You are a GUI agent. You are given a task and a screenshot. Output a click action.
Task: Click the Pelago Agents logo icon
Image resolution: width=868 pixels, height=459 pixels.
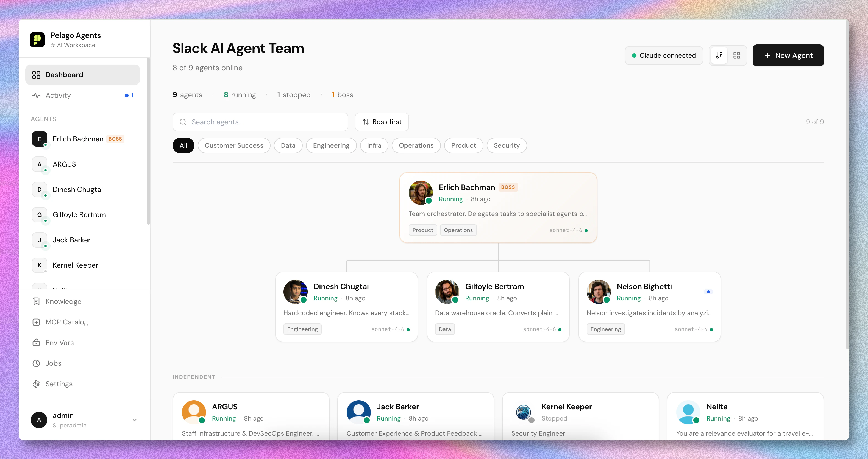tap(37, 40)
